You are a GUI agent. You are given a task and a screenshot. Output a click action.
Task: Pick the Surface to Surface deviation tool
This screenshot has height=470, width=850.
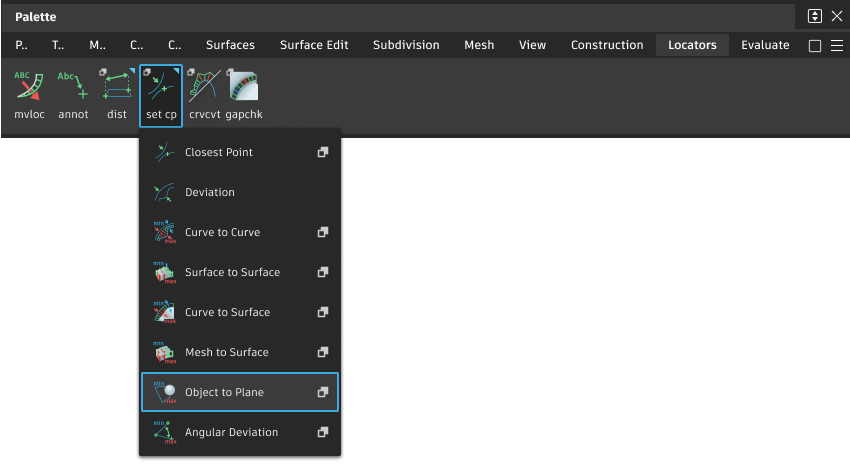[232, 272]
